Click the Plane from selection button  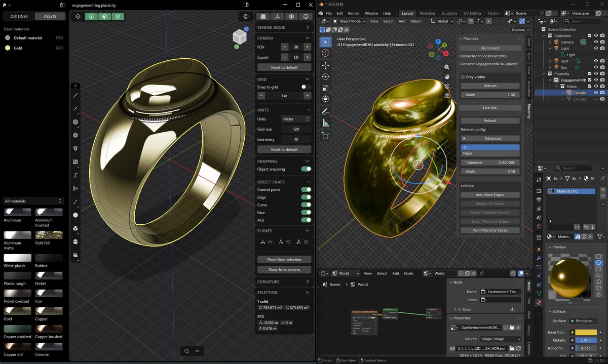tap(284, 260)
